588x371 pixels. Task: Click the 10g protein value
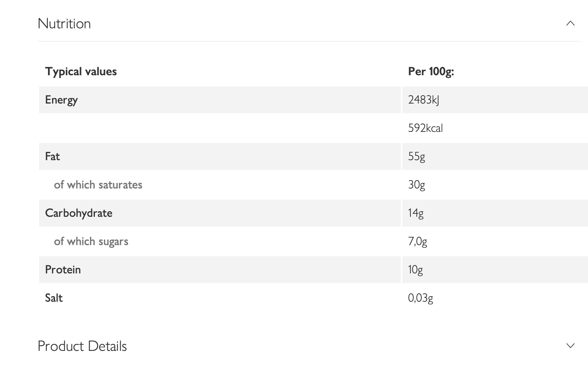(415, 270)
